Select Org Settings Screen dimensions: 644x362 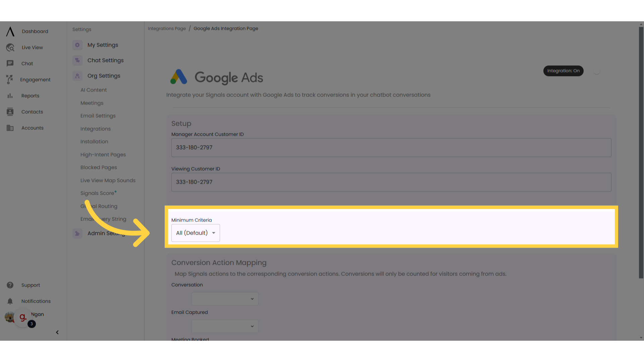click(x=104, y=76)
